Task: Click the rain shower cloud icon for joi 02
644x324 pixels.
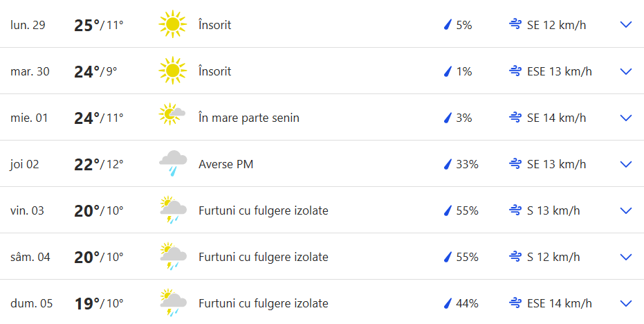Action: pyautogui.click(x=172, y=163)
